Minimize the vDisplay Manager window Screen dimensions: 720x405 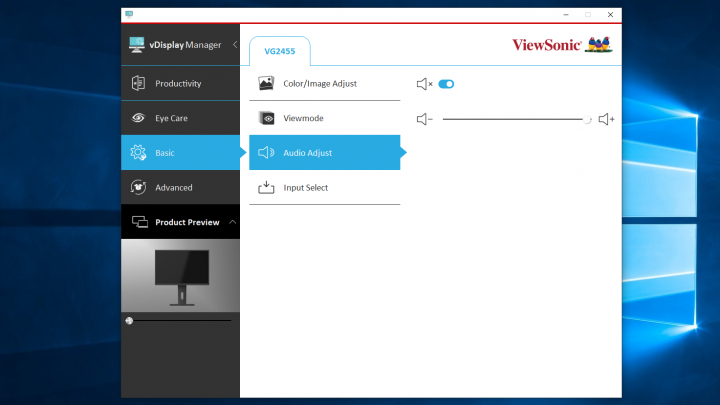[x=566, y=15]
